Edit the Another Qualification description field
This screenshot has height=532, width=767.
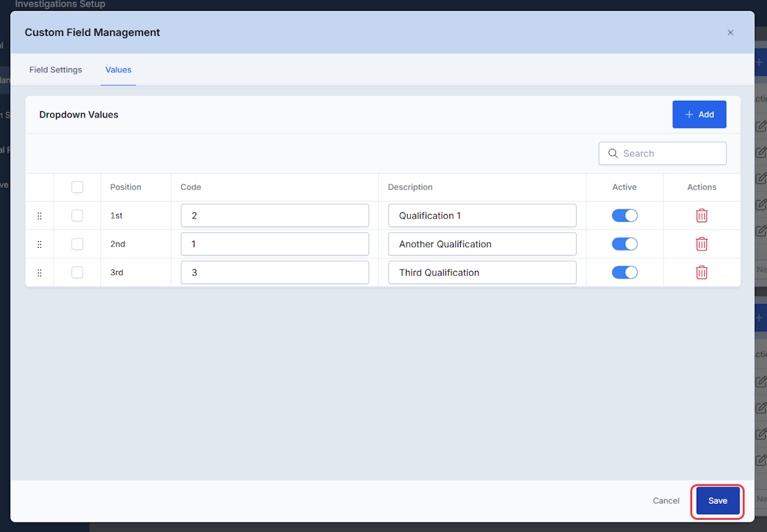pos(483,244)
